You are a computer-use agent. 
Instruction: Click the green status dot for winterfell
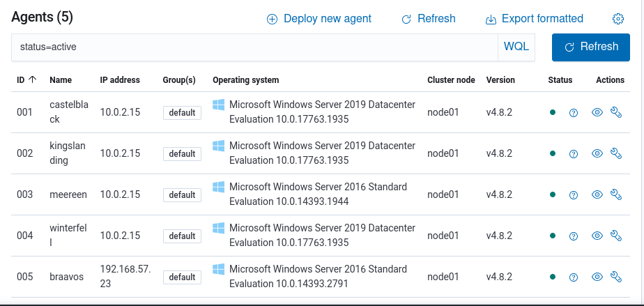point(553,236)
